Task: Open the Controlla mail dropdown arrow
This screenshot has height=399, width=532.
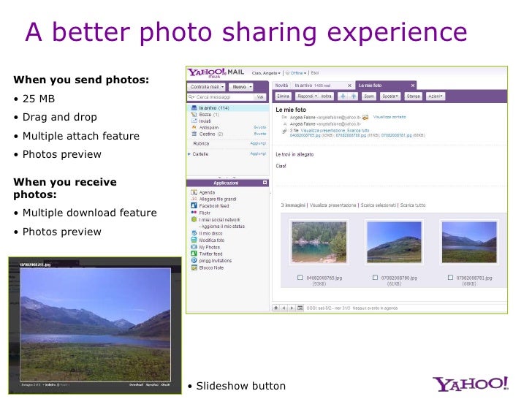Action: pos(223,87)
